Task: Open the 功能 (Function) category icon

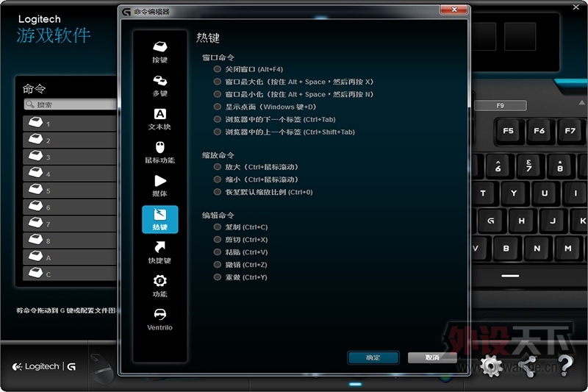Action: pyautogui.click(x=159, y=281)
